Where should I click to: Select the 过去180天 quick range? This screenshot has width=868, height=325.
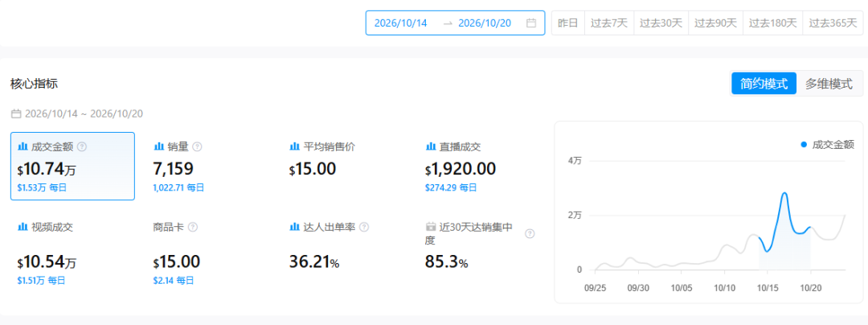[x=773, y=23]
